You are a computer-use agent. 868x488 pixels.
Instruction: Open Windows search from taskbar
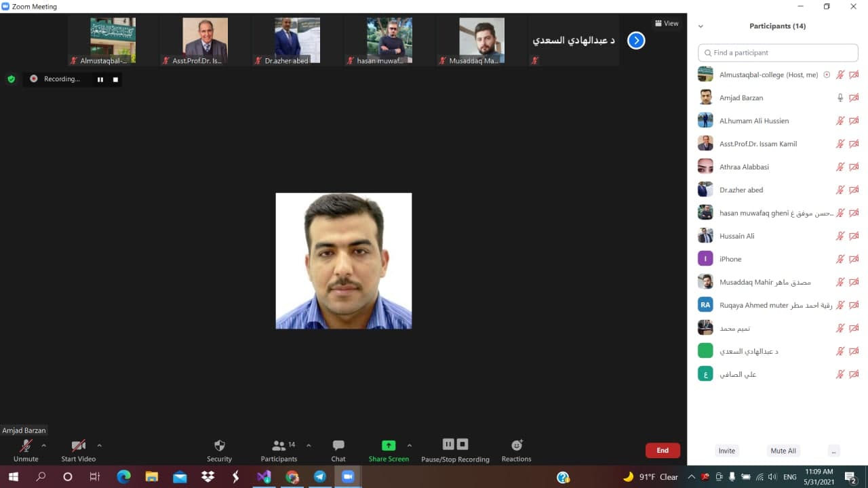(x=41, y=477)
